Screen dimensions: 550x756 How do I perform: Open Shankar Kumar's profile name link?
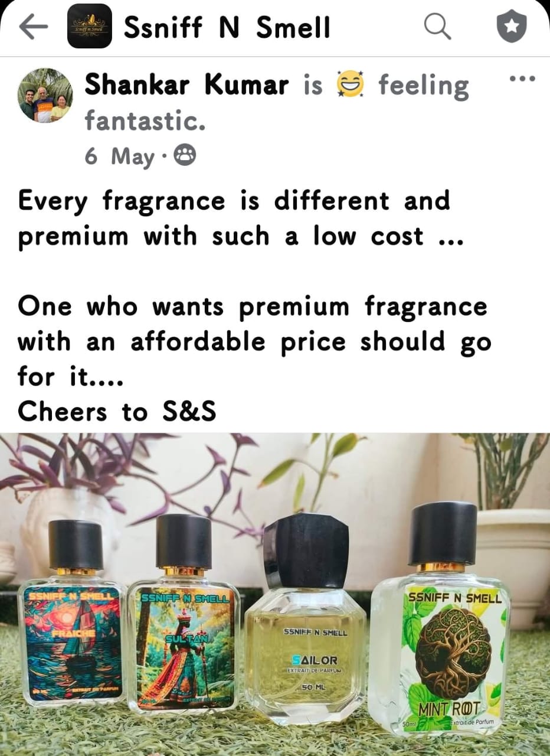186,86
